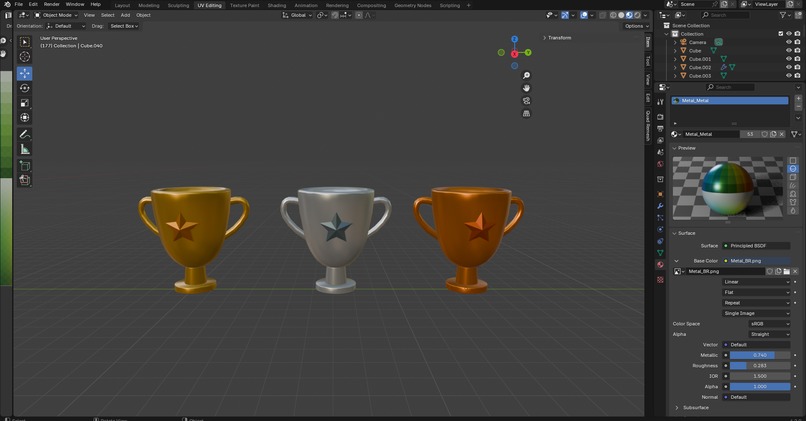The height and width of the screenshot is (421, 806).
Task: Toggle visibility of Cube.003
Action: (789, 76)
